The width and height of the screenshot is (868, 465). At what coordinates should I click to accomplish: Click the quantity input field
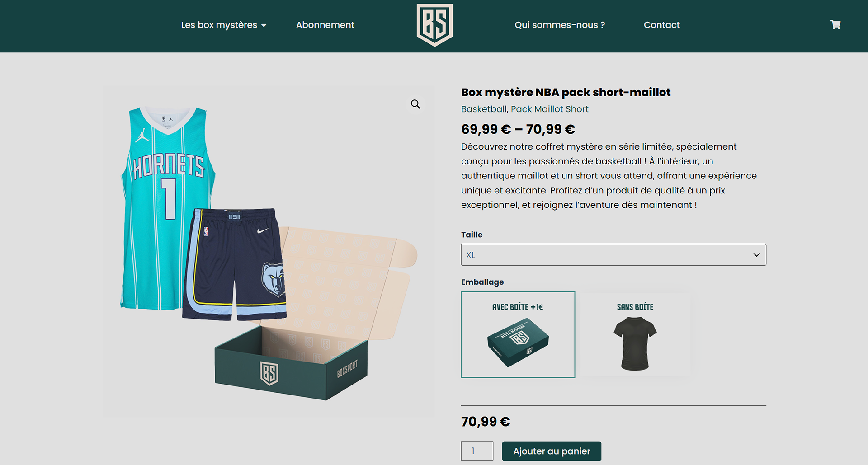tap(477, 451)
